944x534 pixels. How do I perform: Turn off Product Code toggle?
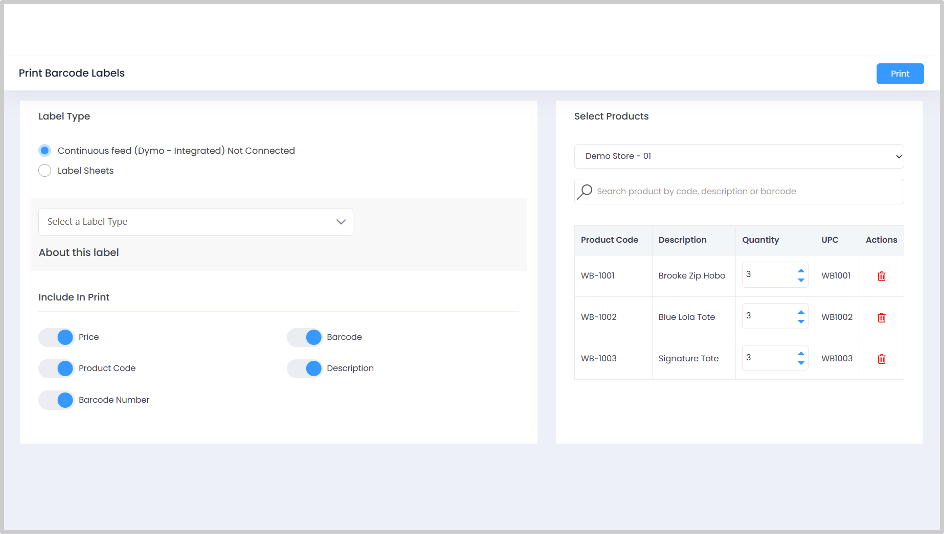point(57,368)
